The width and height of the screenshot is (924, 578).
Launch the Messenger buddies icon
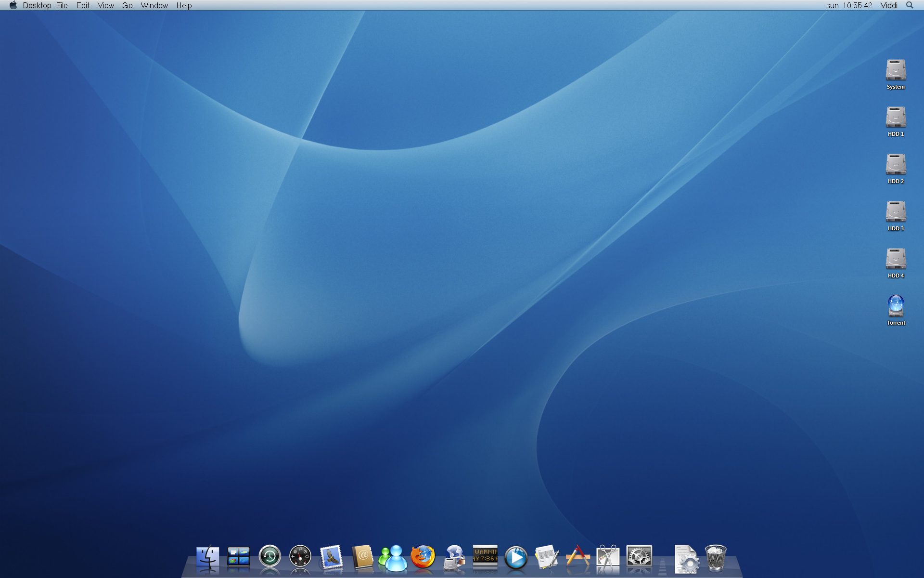tap(393, 558)
